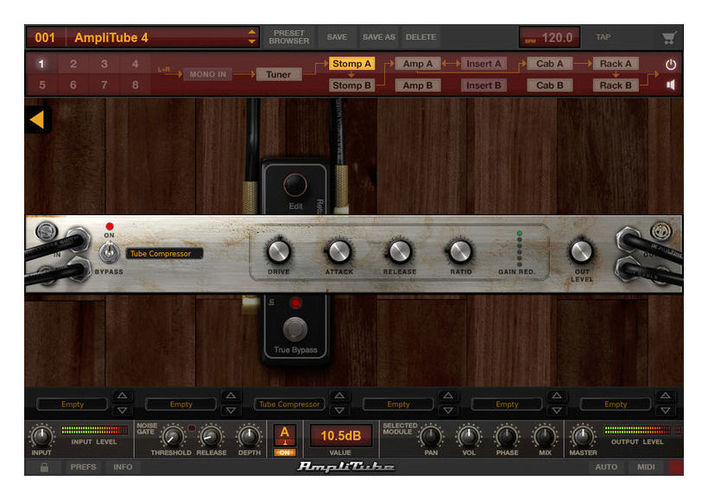
Task: Toggle the AUTO button
Action: (606, 467)
